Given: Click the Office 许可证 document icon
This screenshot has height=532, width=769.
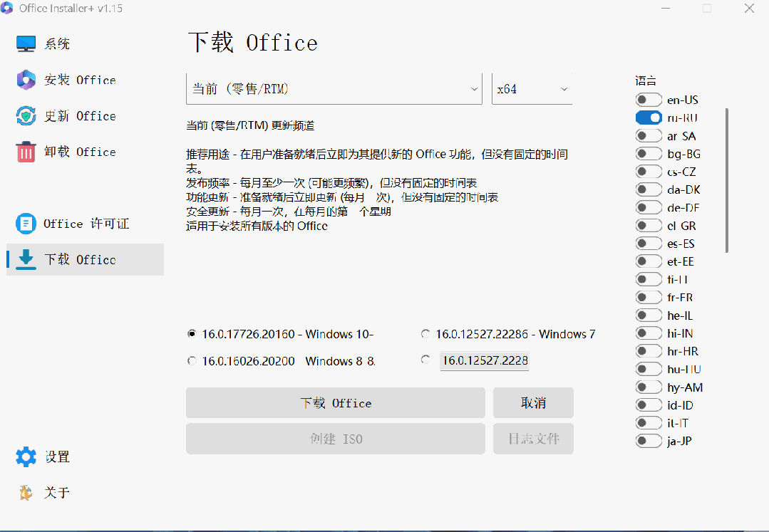Looking at the screenshot, I should [26, 224].
